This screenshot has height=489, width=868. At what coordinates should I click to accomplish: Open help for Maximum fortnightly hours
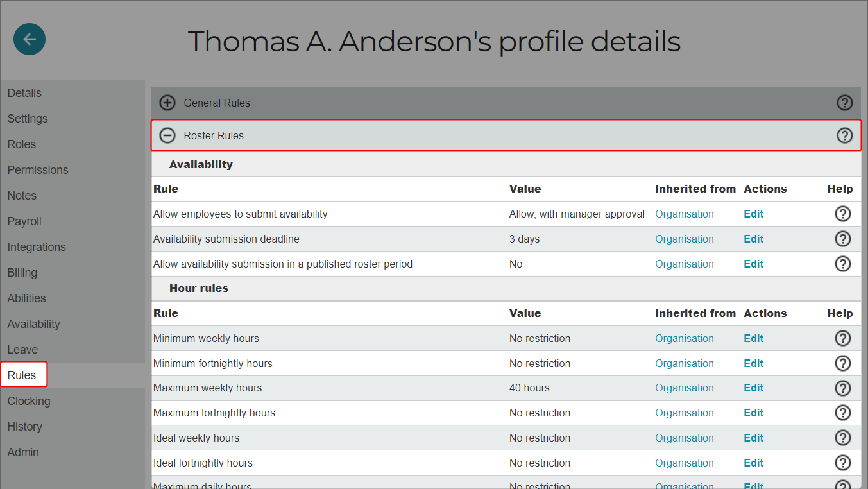(x=843, y=413)
